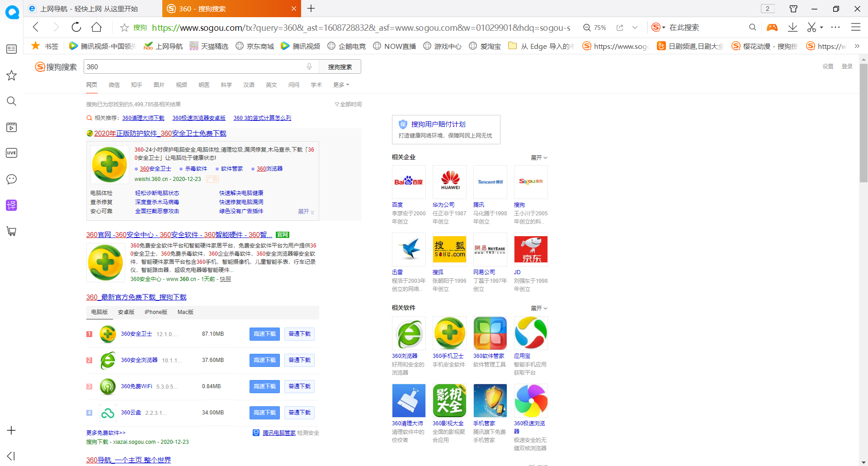Click the vertical page scrollbar thumb
This screenshot has height=466, width=868.
click(x=863, y=123)
